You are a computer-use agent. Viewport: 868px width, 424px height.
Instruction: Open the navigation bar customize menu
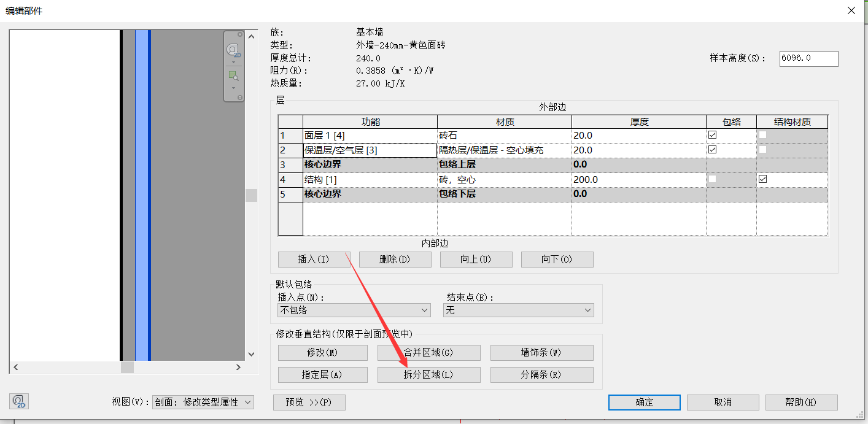point(240,98)
